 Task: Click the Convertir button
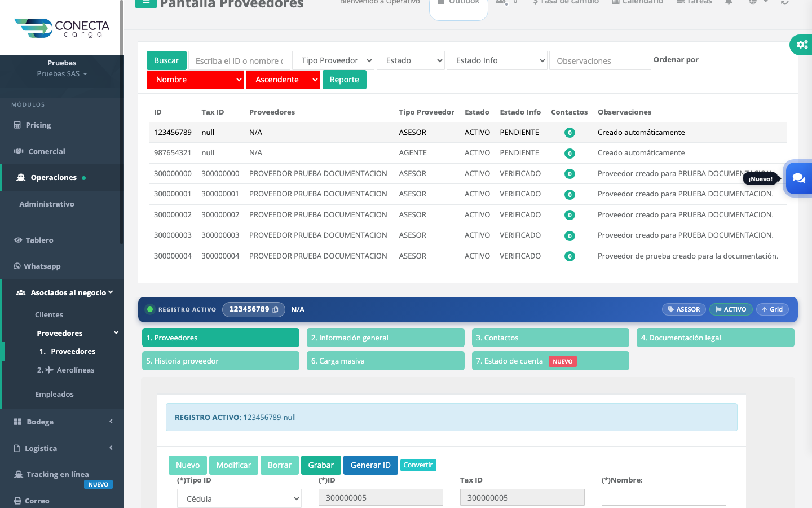pyautogui.click(x=418, y=465)
